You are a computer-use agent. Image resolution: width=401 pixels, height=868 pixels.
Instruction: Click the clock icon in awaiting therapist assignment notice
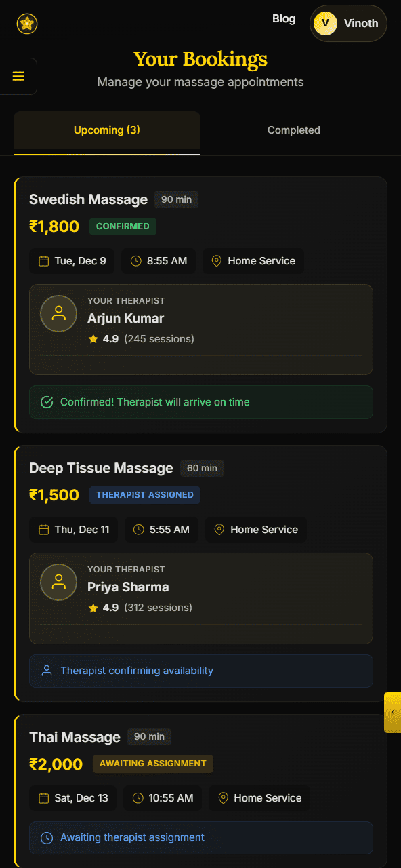(x=47, y=837)
